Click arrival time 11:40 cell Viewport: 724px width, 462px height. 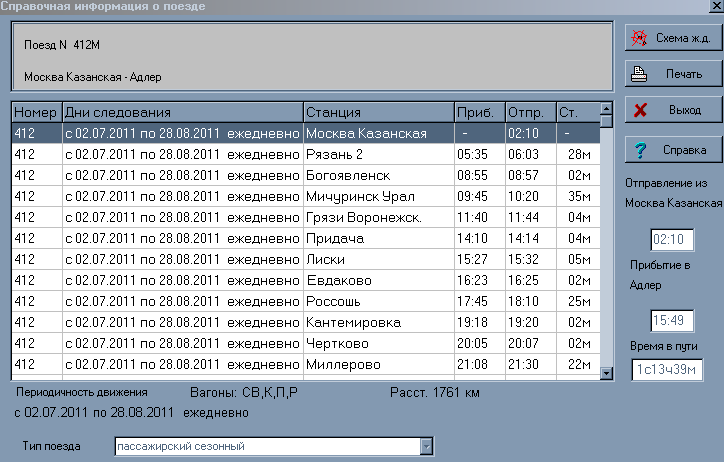pyautogui.click(x=480, y=217)
